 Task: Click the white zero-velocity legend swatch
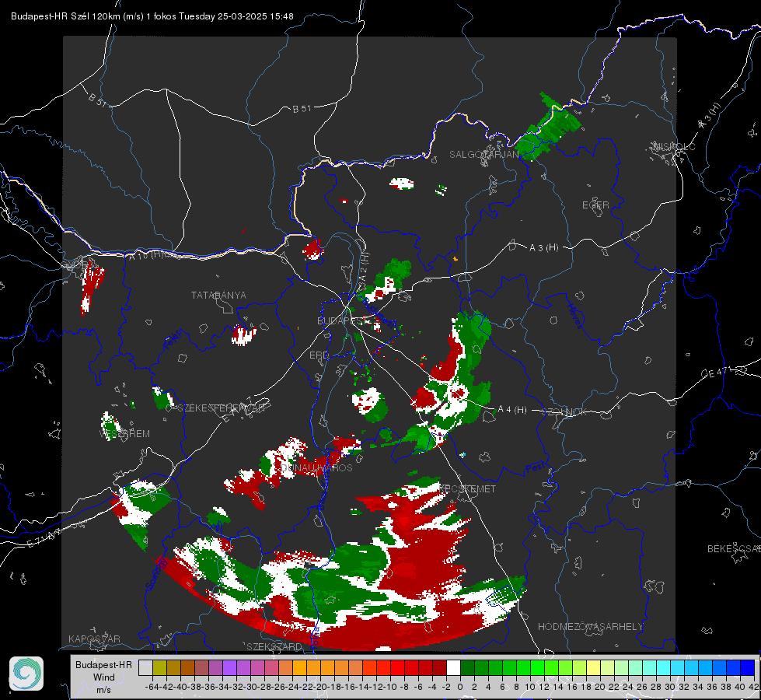click(453, 668)
